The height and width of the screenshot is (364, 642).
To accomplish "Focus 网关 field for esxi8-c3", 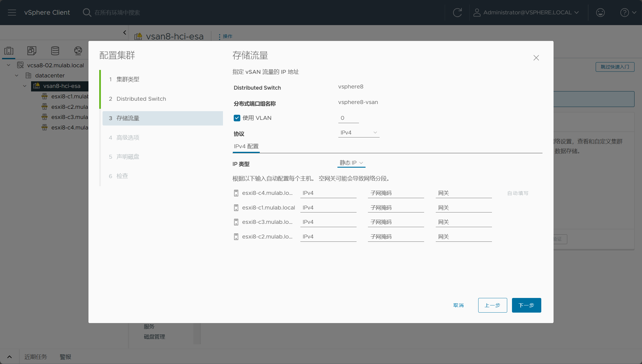I will [464, 222].
